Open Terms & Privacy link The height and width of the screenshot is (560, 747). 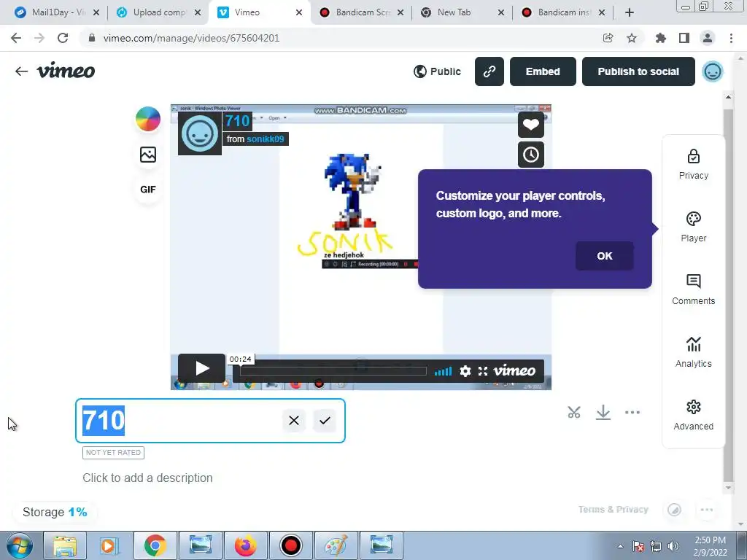(x=613, y=510)
